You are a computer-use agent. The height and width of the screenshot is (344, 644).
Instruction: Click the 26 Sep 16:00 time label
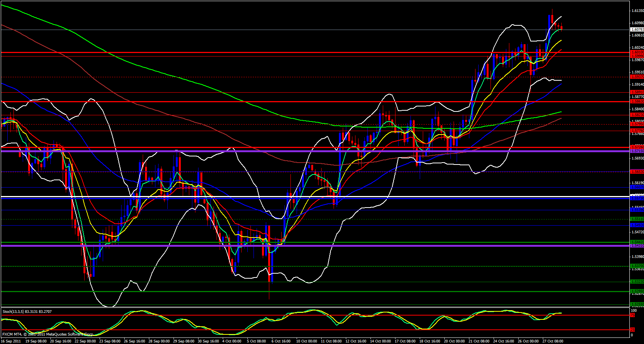tap(134, 341)
